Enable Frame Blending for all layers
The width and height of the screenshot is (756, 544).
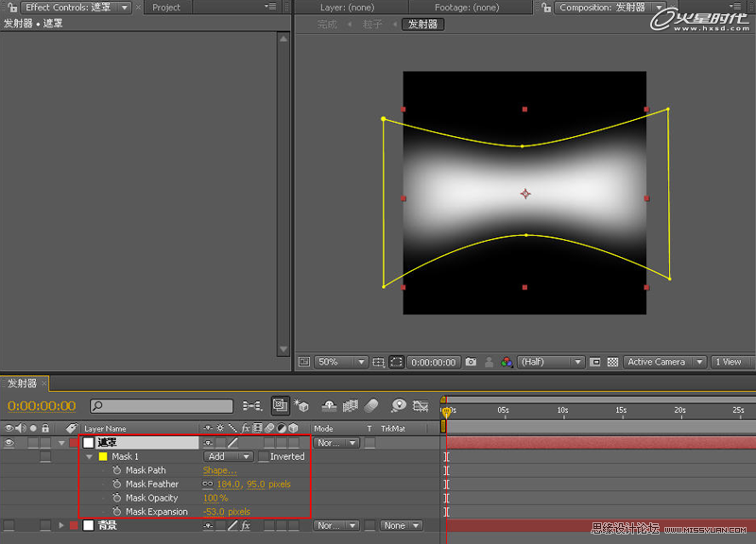point(351,406)
